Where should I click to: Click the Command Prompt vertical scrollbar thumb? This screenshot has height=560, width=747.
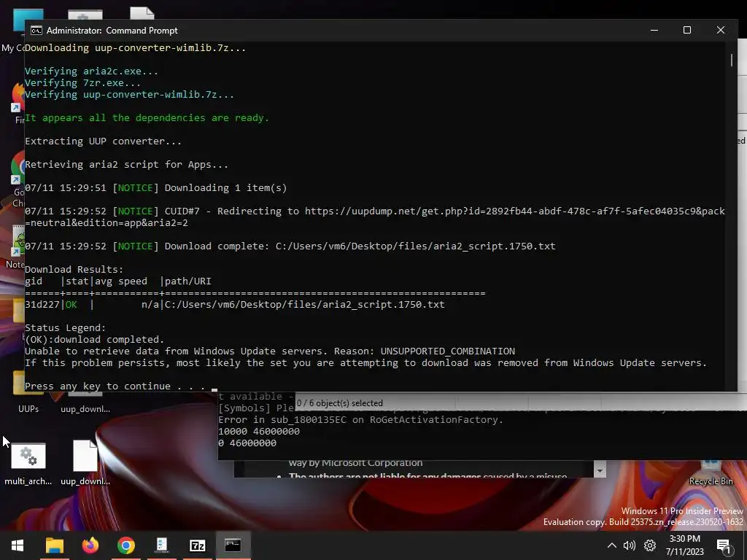[731, 60]
